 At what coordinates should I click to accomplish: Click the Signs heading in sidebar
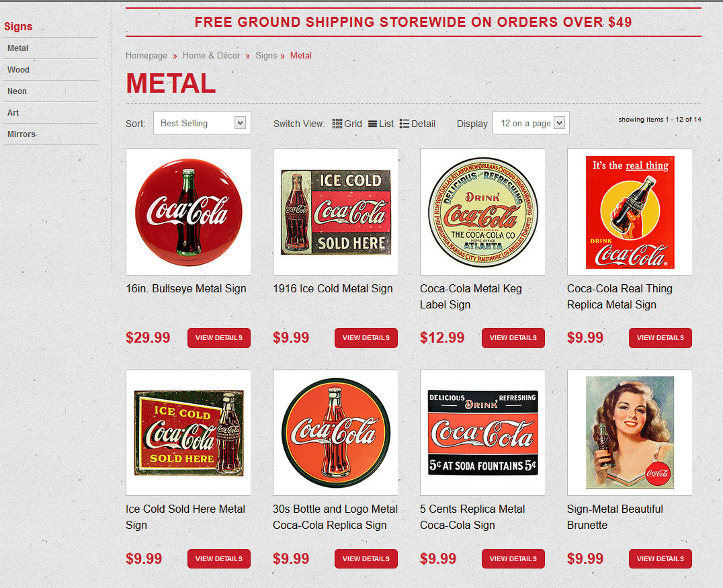pos(18,26)
